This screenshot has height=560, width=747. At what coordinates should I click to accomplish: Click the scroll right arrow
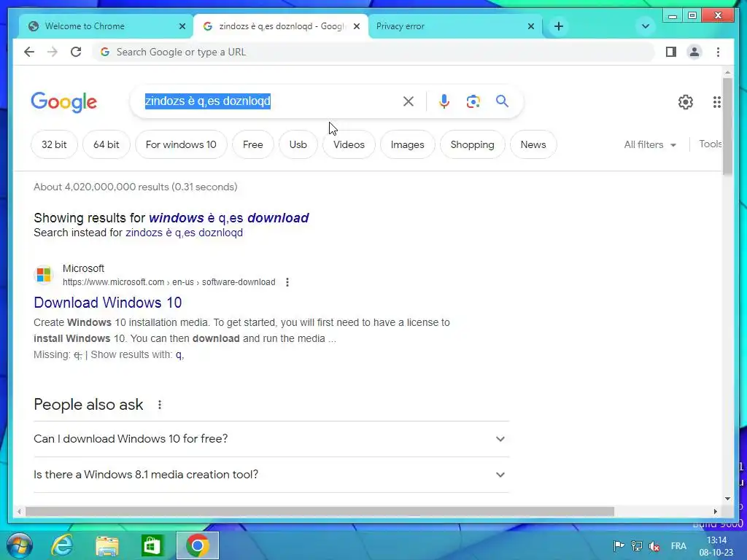point(715,511)
